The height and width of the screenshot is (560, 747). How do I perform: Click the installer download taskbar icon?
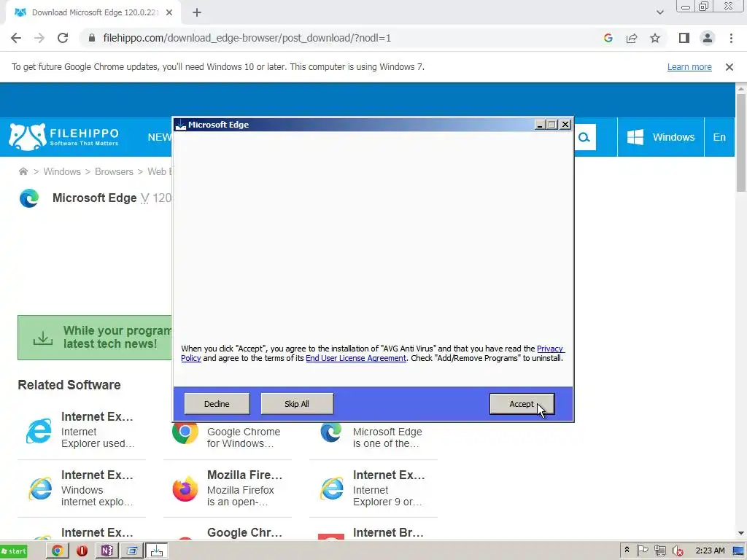157,551
